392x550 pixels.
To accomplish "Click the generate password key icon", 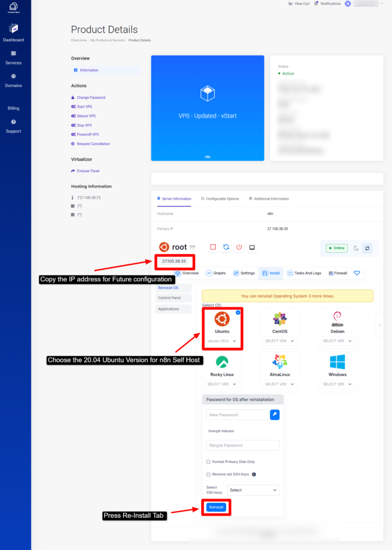I will (275, 415).
